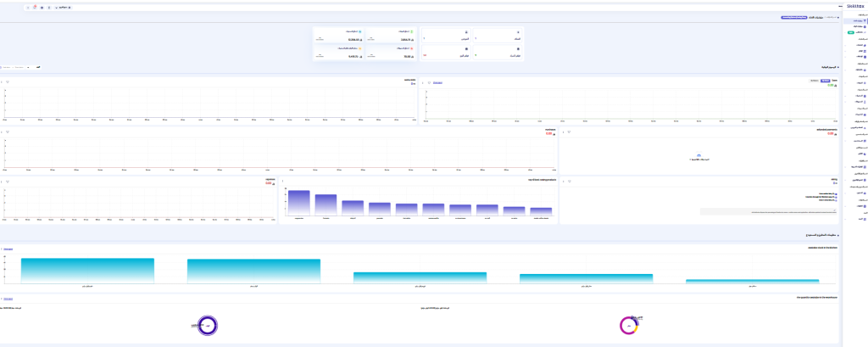Collapse the sidebar using the hamburger icon
The height and width of the screenshot is (347, 868).
840,7
